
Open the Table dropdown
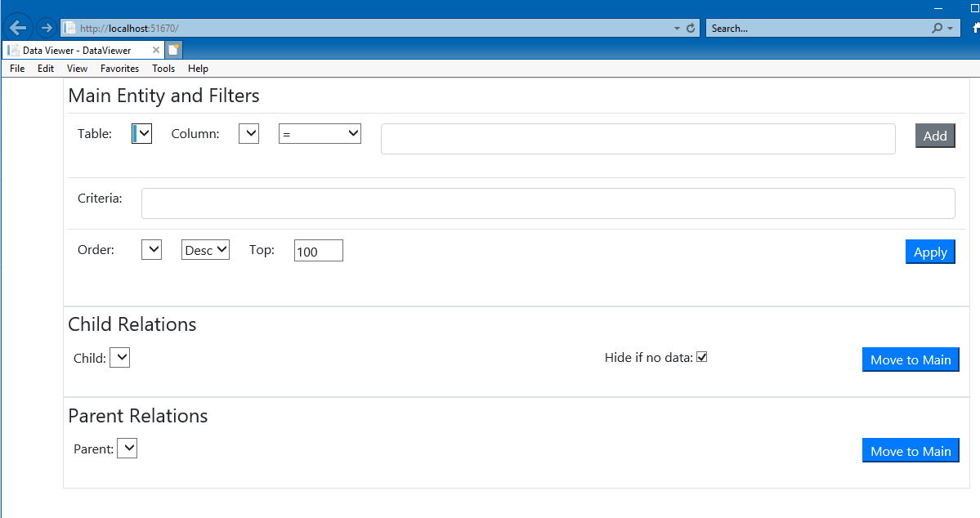(141, 133)
